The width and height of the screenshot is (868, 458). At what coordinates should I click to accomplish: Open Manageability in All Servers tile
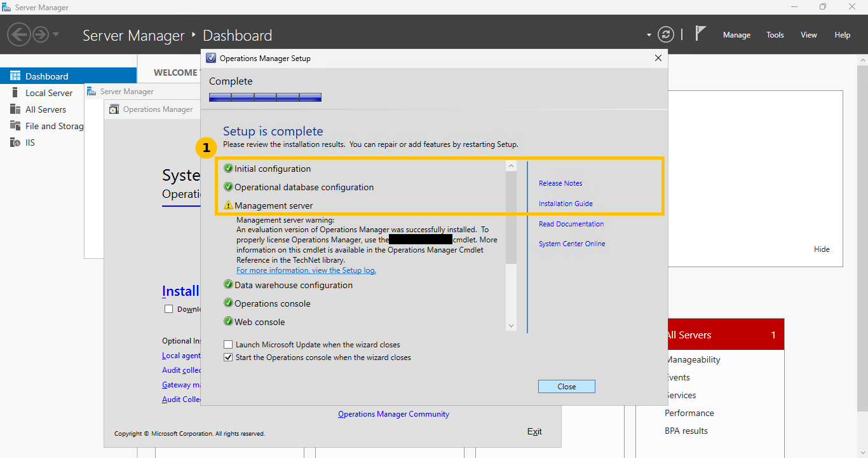693,359
